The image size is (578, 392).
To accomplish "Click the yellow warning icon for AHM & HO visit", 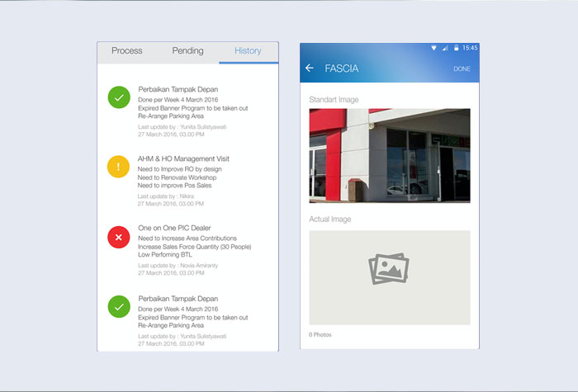I will 119,168.
